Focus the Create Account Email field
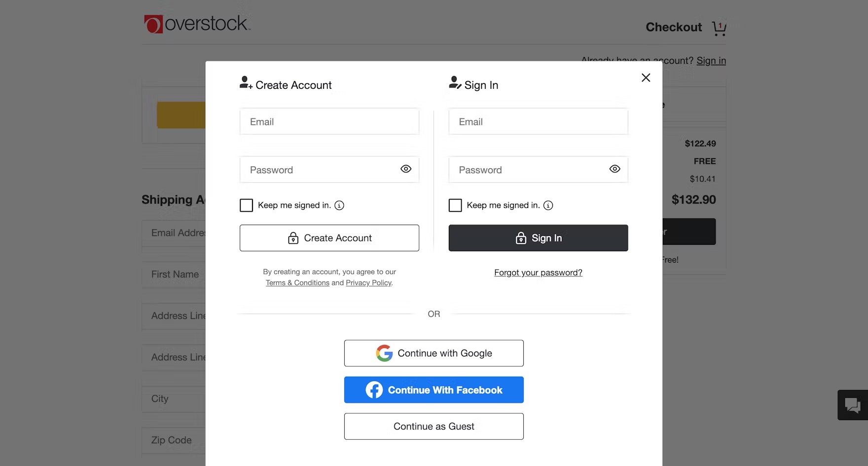 click(x=329, y=122)
